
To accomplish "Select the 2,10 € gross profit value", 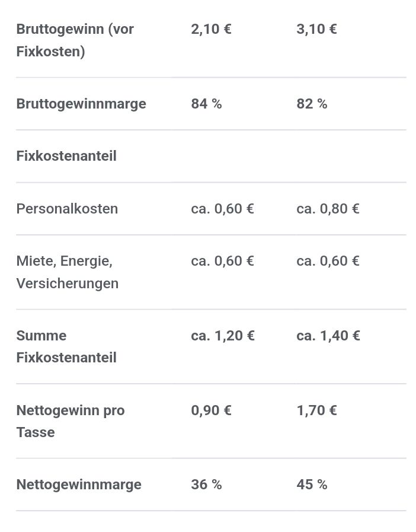I will coord(211,29).
